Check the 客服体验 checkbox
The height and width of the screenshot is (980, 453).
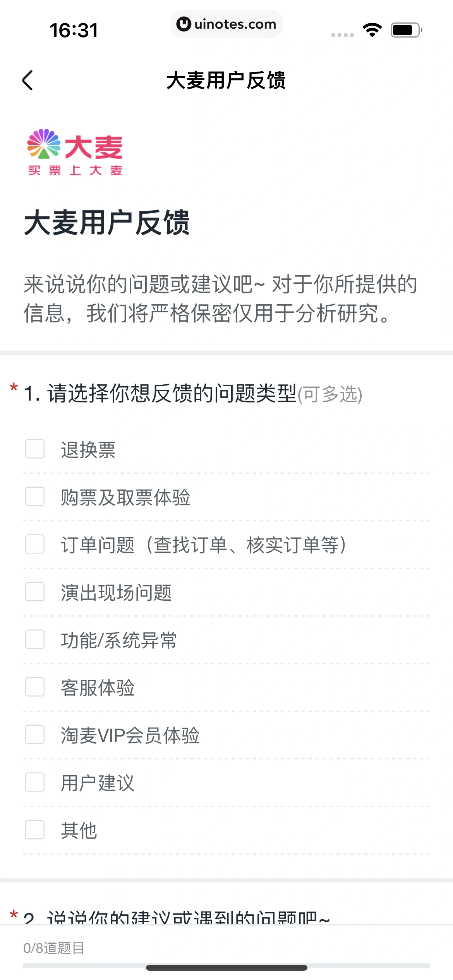pyautogui.click(x=35, y=687)
